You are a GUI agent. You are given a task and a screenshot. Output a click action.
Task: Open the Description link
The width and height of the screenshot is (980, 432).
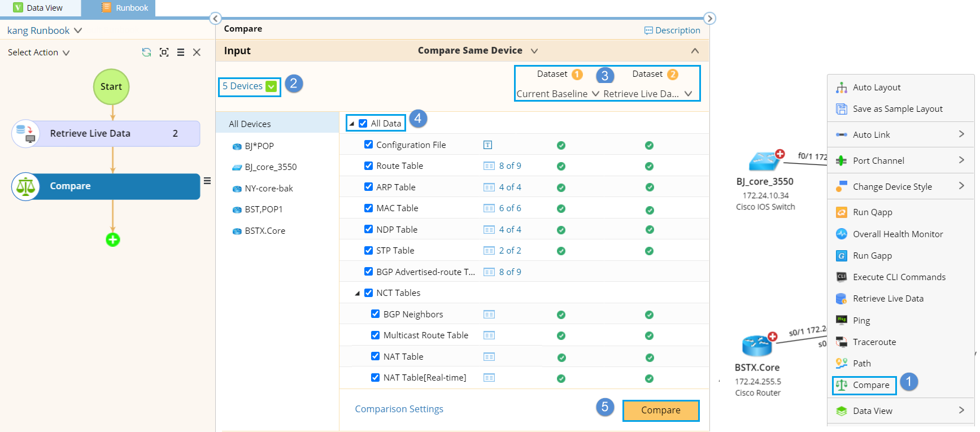pos(672,30)
